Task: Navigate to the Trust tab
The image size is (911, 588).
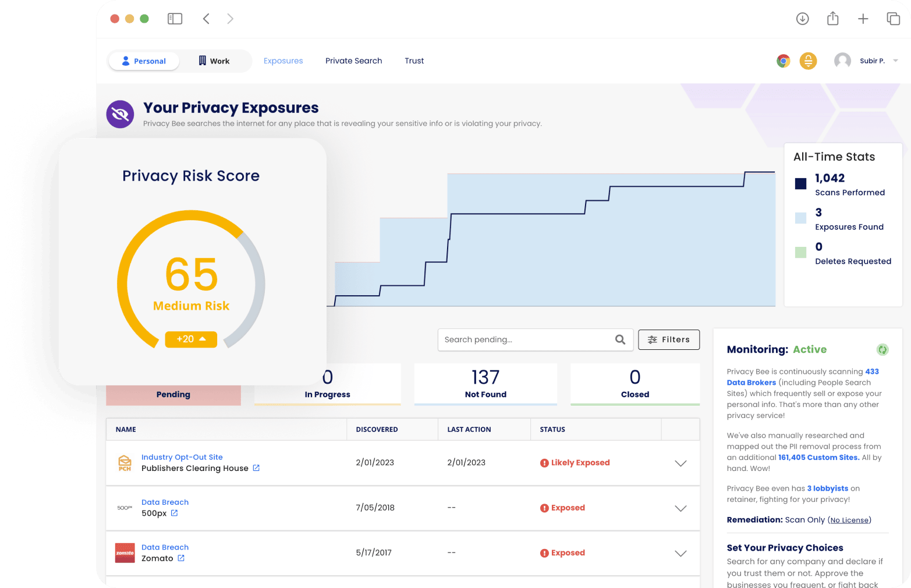Action: tap(414, 61)
